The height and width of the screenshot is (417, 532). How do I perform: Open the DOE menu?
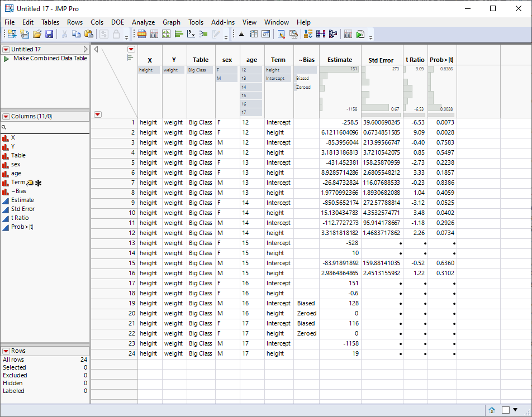[118, 22]
